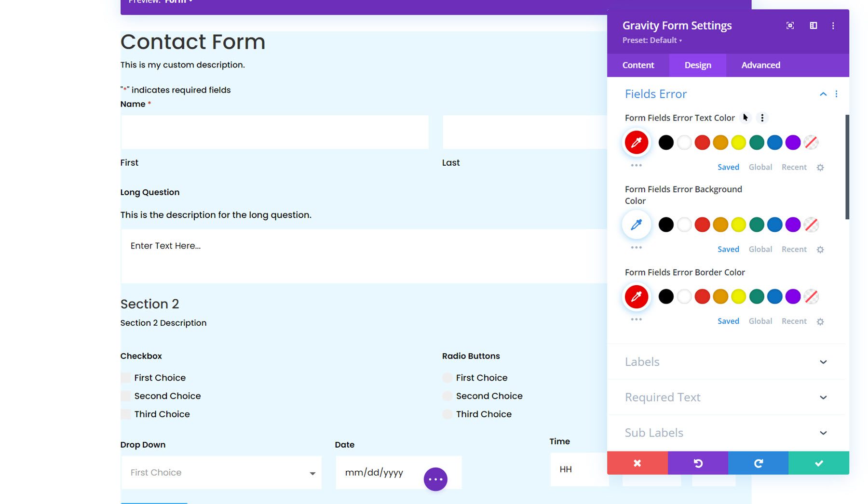868x504 pixels.
Task: Check the Third Choice checkbox
Action: point(125,414)
